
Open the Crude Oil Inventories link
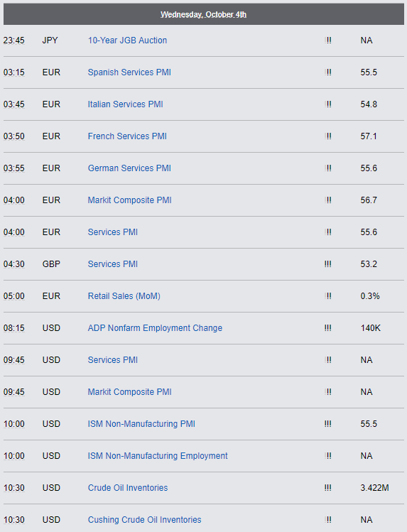click(x=128, y=487)
